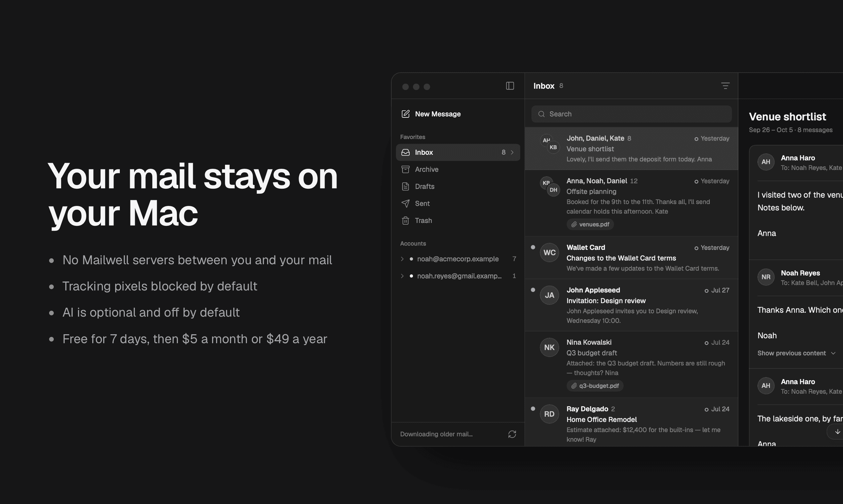The width and height of the screenshot is (843, 504).
Task: Open Home Office Remodel email
Action: coord(631,422)
